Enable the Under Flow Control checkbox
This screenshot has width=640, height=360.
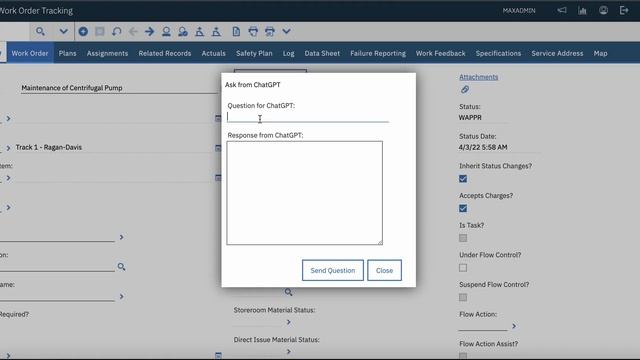pyautogui.click(x=463, y=268)
